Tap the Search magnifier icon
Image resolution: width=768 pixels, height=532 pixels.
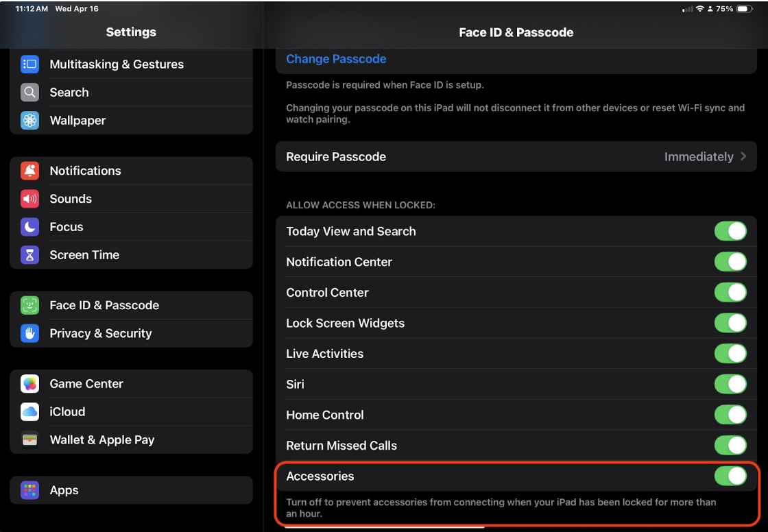coord(30,92)
